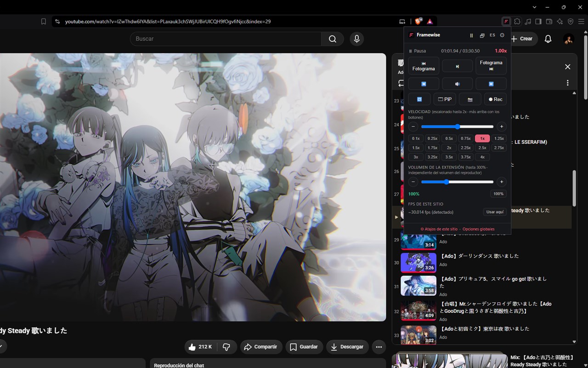Change the Framewise language from ES
Viewport: 588px width, 368px height.
point(492,35)
